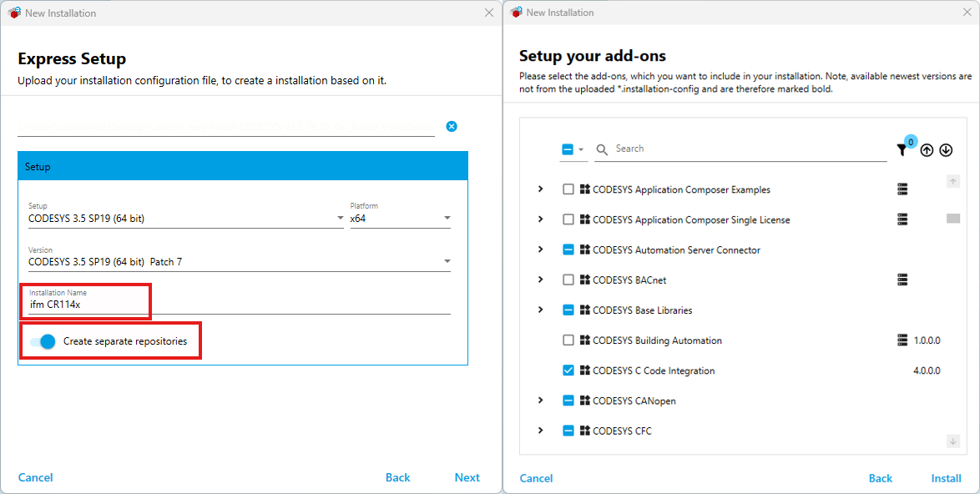
Task: Click package icon of CODESYS Base Libraries
Action: coord(585,310)
